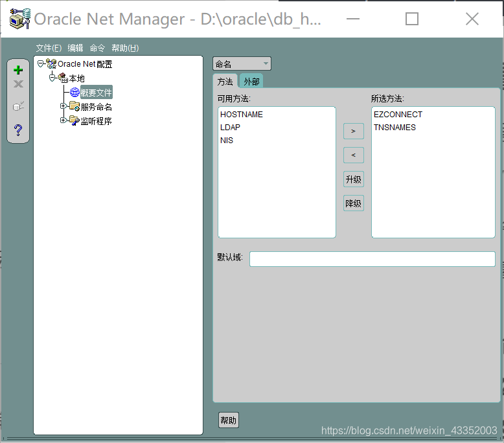
Task: Select LDAP in available methods
Action: 230,127
